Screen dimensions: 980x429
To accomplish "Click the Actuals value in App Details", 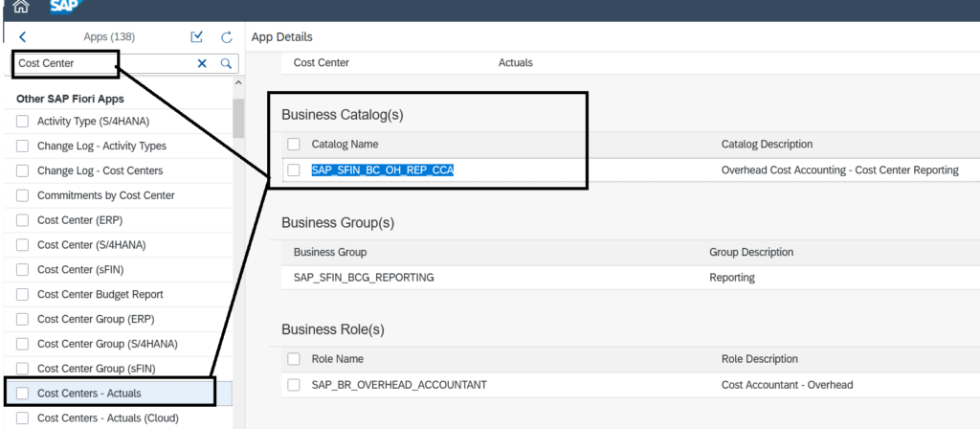I will [516, 62].
